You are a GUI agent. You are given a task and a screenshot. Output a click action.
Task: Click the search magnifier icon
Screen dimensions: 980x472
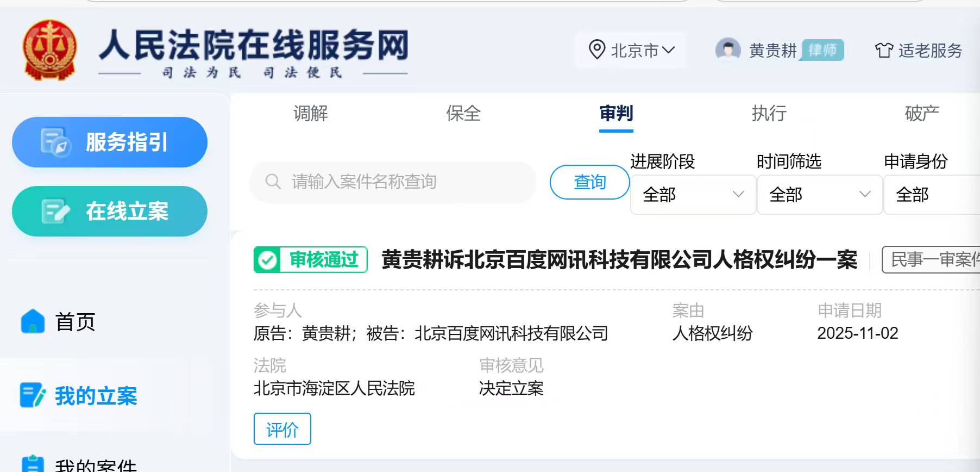[x=273, y=182]
